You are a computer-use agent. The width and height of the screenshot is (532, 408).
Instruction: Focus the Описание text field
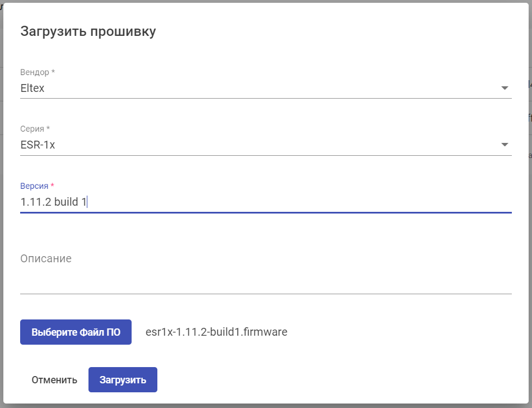[x=265, y=277]
